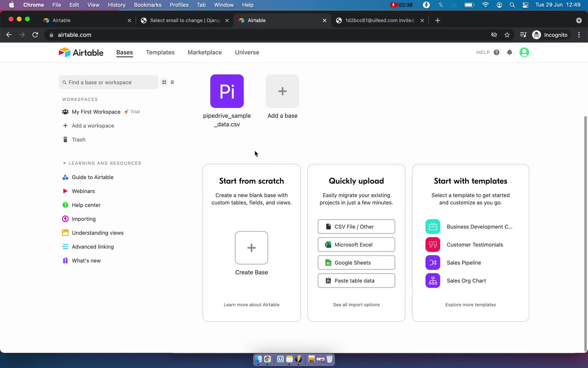Open the Trash
588x368 pixels.
coord(74,140)
